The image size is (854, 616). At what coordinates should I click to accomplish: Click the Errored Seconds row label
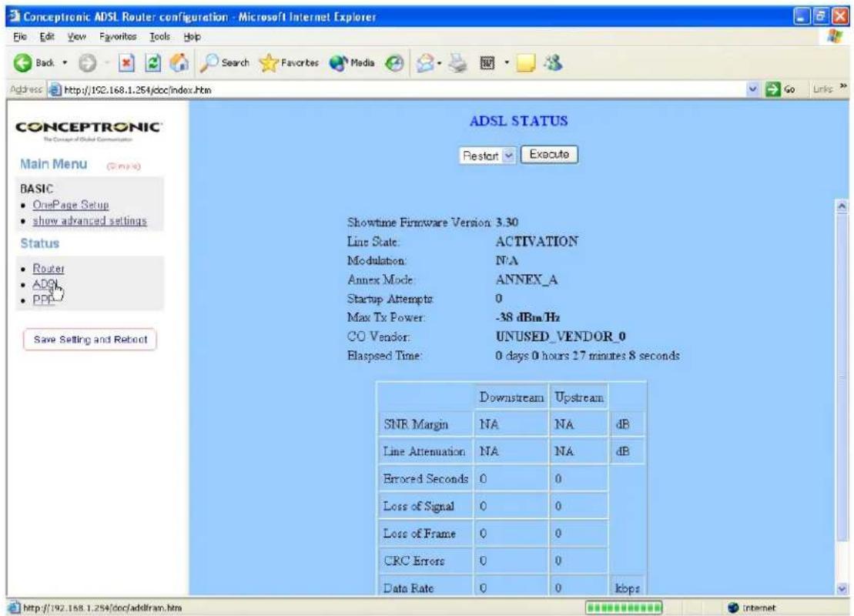[425, 479]
